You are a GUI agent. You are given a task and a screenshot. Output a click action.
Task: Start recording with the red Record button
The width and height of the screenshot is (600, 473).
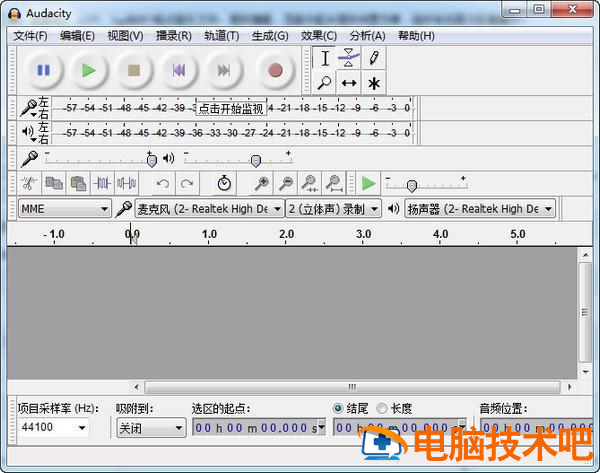[275, 70]
